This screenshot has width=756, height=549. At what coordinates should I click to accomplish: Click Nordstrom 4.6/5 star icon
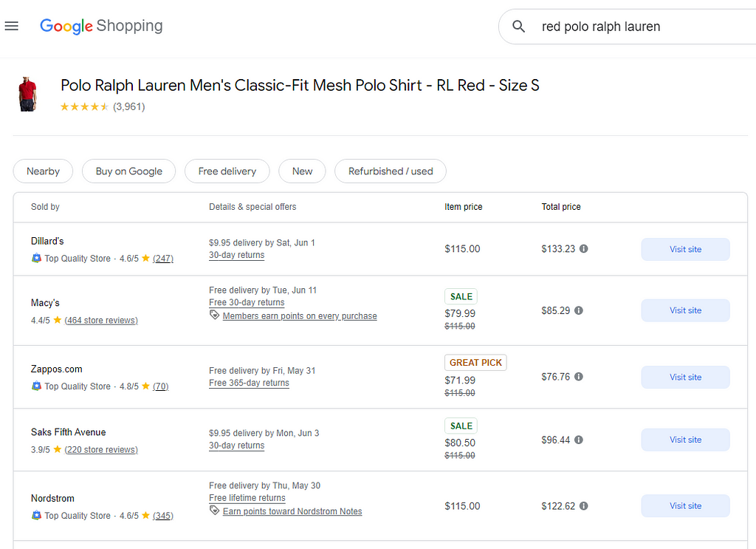(x=145, y=515)
